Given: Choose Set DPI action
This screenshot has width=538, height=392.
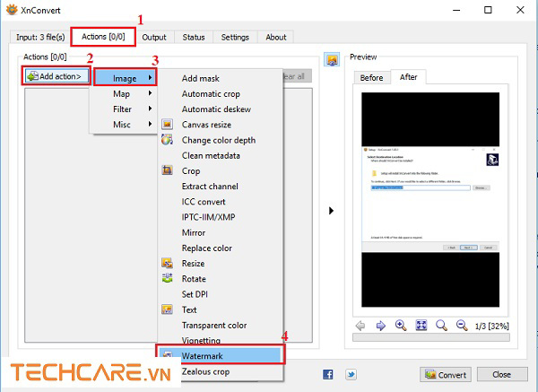Looking at the screenshot, I should (x=221, y=294).
